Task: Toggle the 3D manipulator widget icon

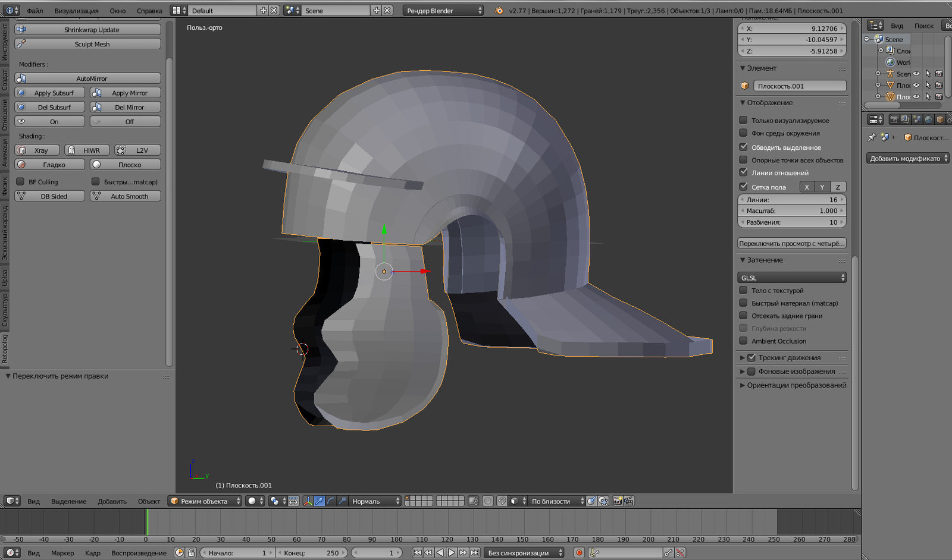Action: (308, 501)
